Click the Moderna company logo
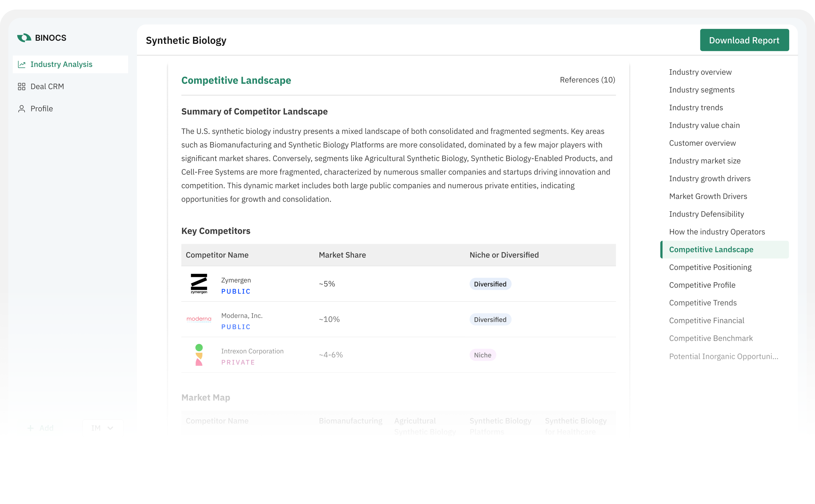Screen dimensions: 815x504 coord(199,319)
